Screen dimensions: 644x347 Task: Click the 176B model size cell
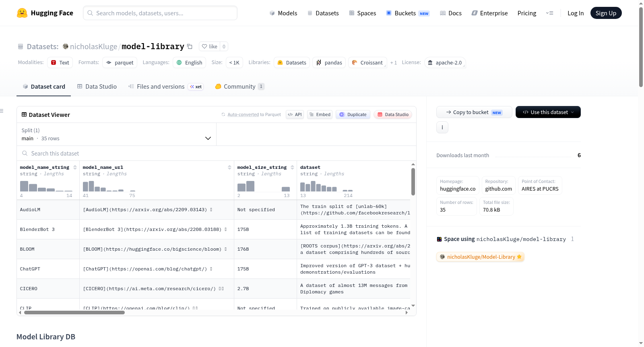(266, 249)
